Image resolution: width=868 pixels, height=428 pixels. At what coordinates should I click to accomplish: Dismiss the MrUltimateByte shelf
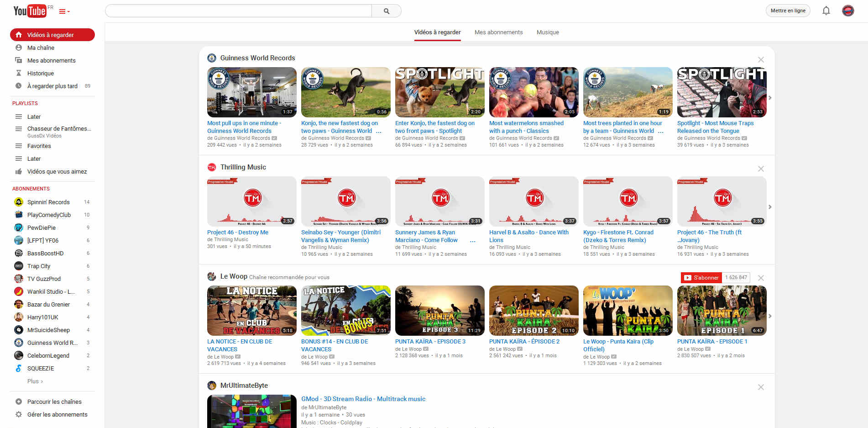click(761, 387)
